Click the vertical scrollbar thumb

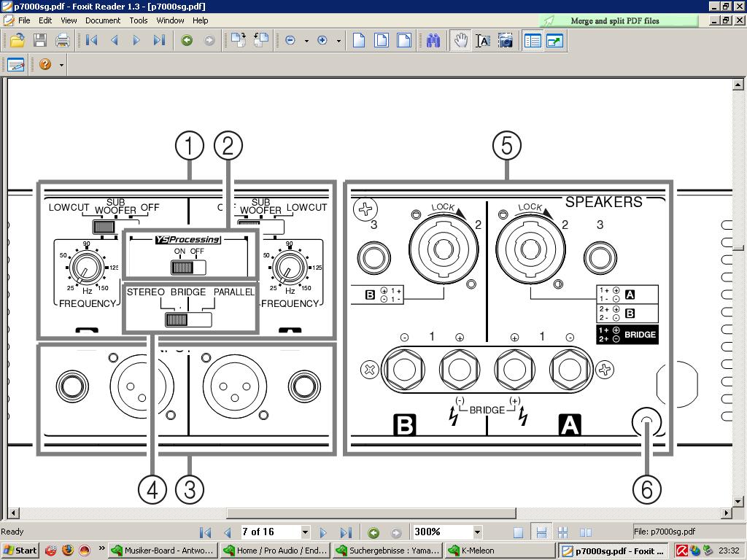738,248
